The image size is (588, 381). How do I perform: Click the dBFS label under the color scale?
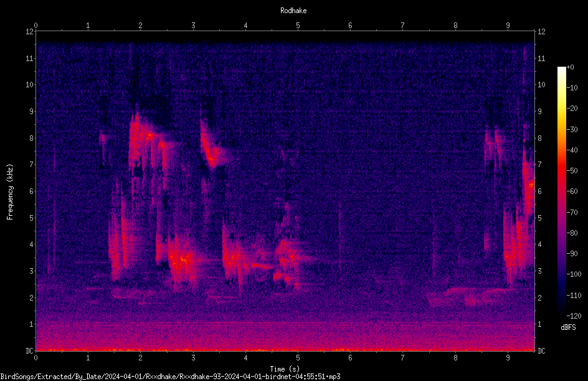[x=568, y=327]
